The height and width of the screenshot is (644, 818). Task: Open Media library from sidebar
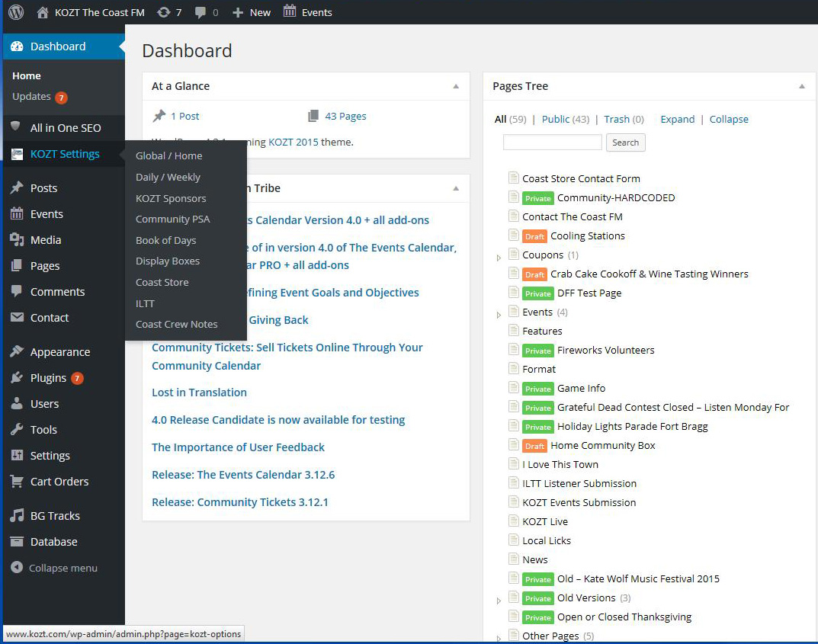(45, 240)
